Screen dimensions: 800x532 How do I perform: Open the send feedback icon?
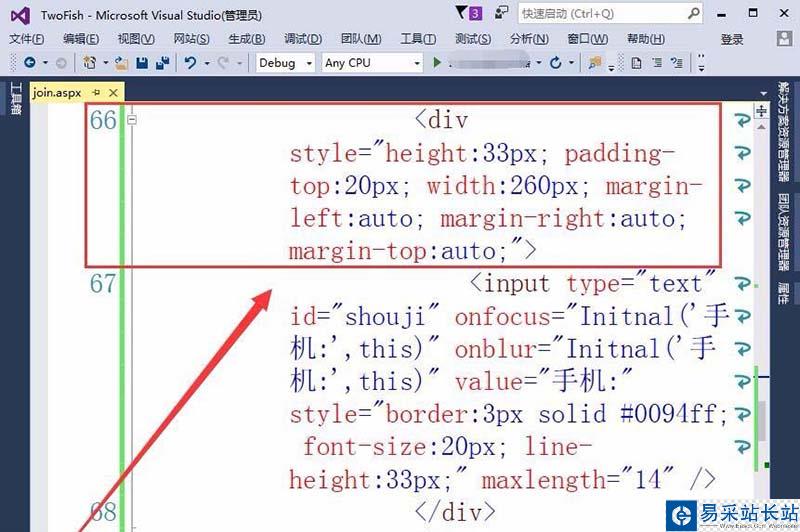coord(502,13)
